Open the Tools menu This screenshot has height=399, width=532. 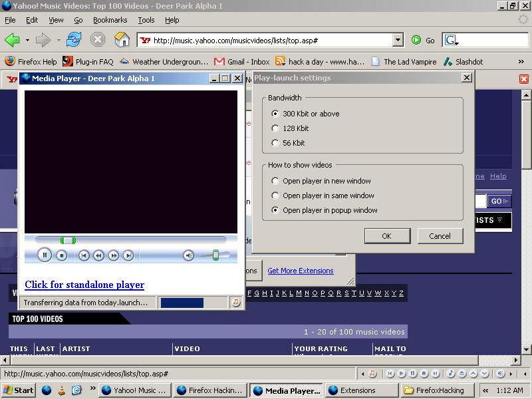pos(146,21)
